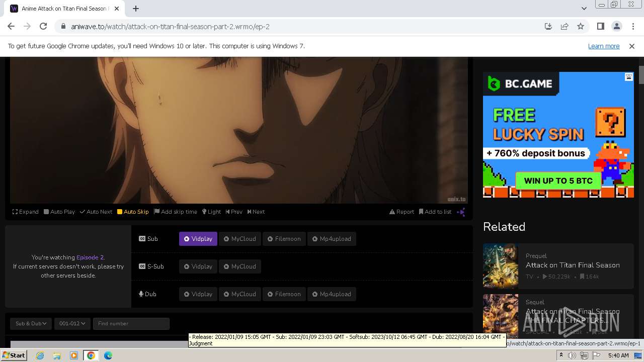Viewport: 644px width, 362px height.
Task: Click the video player frame
Action: tap(239, 130)
